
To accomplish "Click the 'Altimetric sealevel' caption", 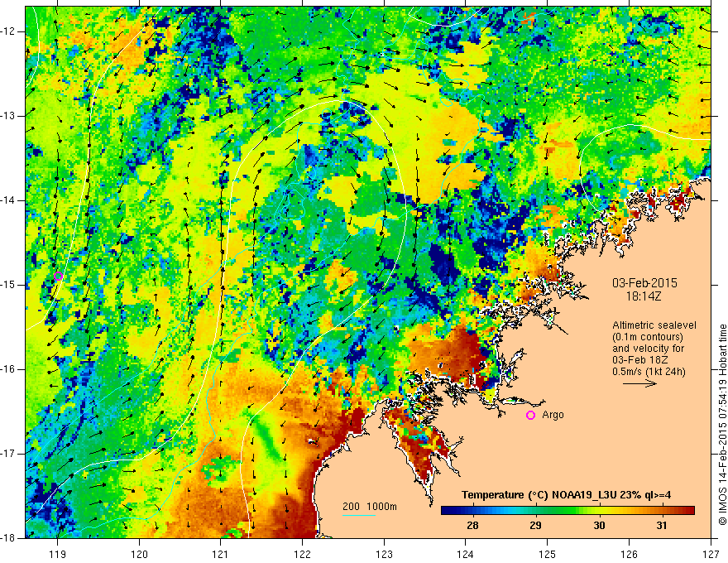I will click(654, 325).
